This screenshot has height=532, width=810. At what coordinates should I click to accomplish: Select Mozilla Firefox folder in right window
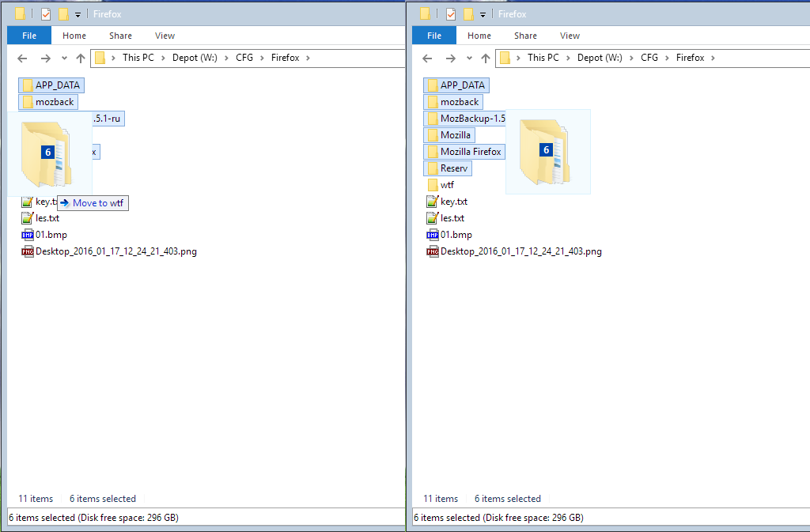point(471,152)
